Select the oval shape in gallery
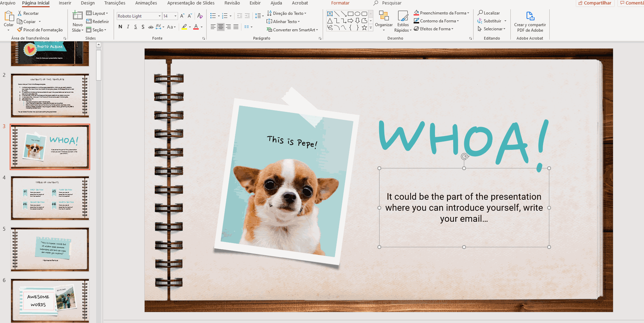 coord(357,14)
